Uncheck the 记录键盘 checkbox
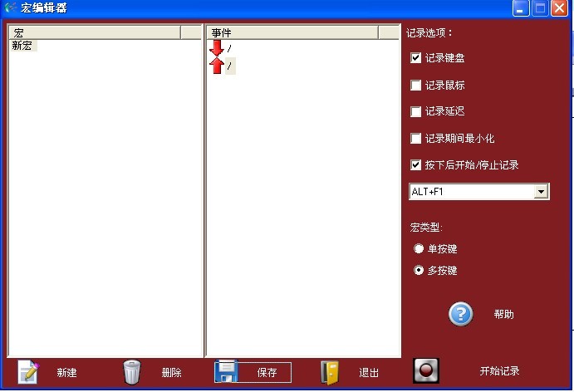This screenshot has width=574, height=392. 415,58
